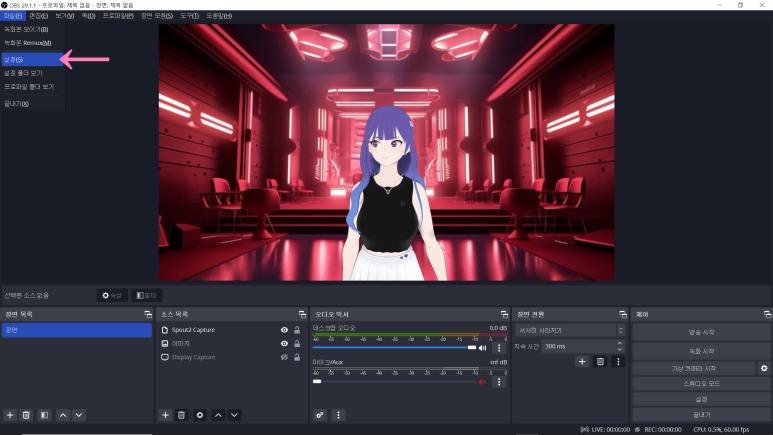This screenshot has width=773, height=435.
Task: Select 설정(S) in the file menu
Action: pos(32,60)
